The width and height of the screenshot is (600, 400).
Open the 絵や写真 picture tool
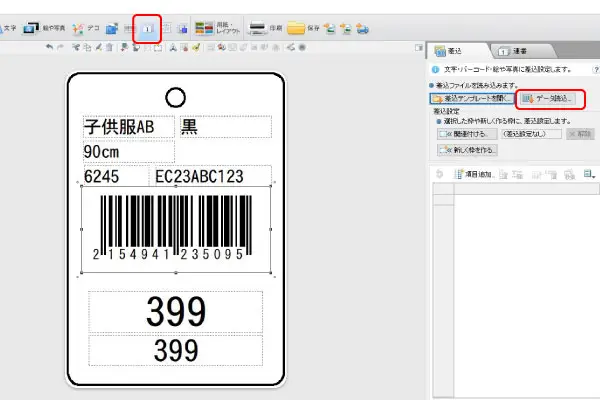[x=44, y=28]
